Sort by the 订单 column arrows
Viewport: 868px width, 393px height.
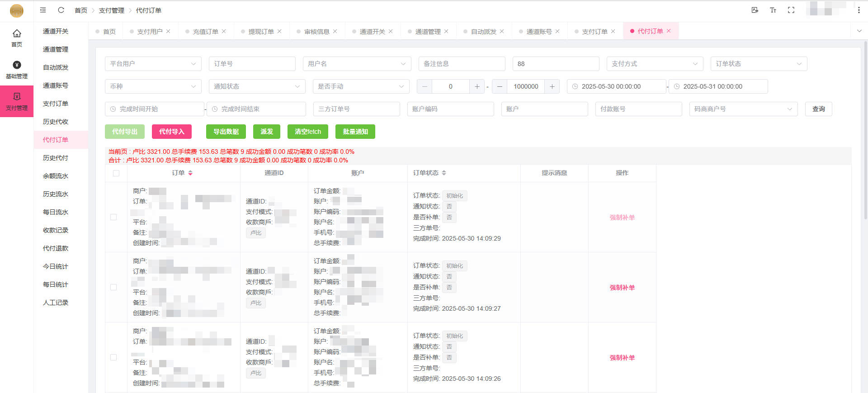(x=190, y=173)
